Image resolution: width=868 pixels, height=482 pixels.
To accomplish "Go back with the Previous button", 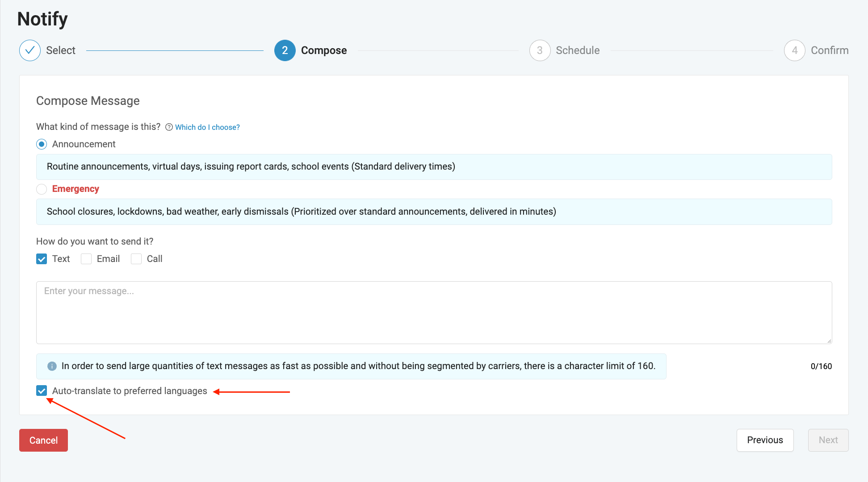I will [765, 440].
